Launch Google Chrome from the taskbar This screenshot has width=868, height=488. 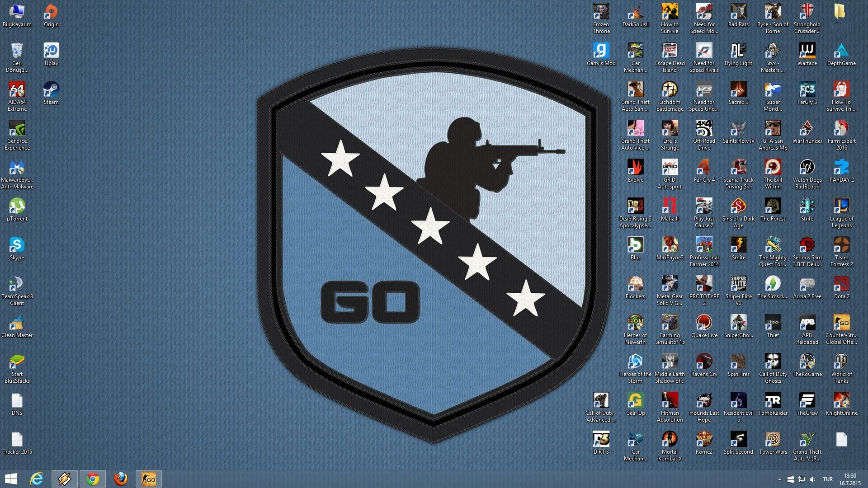point(93,479)
